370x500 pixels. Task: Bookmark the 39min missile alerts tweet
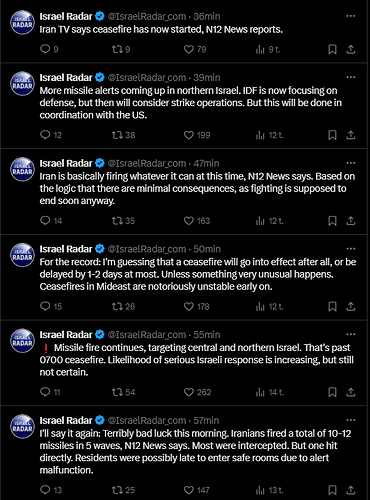tap(332, 135)
